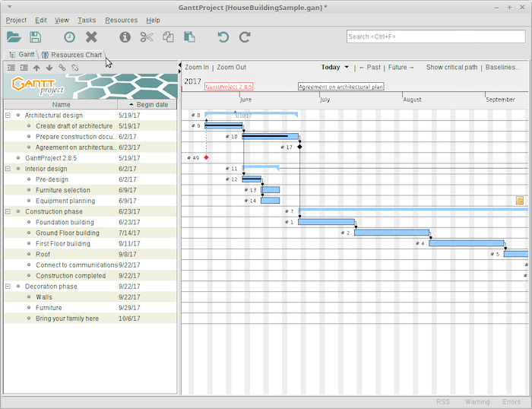This screenshot has width=532, height=409.
Task: Open the Tasks menu
Action: 87,21
